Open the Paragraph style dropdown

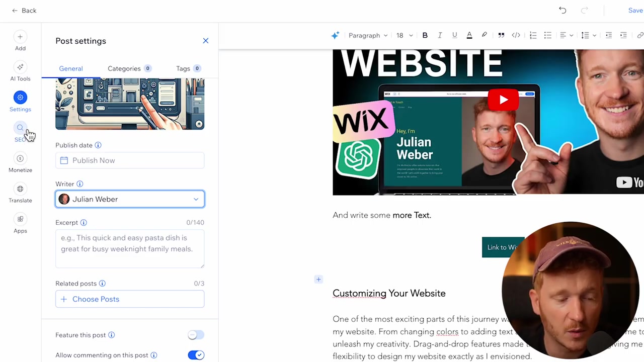[368, 35]
